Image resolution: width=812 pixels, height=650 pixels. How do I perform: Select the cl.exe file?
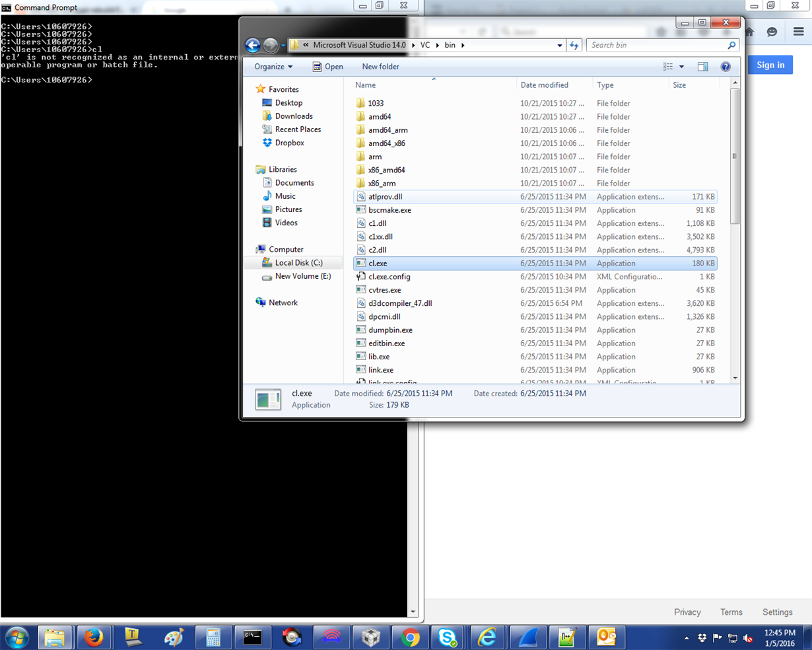click(x=535, y=264)
